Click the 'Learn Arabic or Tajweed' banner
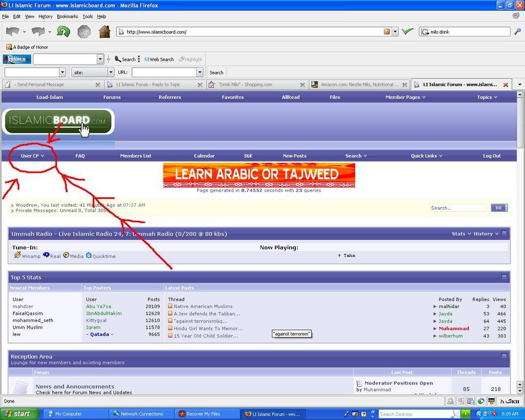The height and width of the screenshot is (420, 525). pyautogui.click(x=259, y=175)
